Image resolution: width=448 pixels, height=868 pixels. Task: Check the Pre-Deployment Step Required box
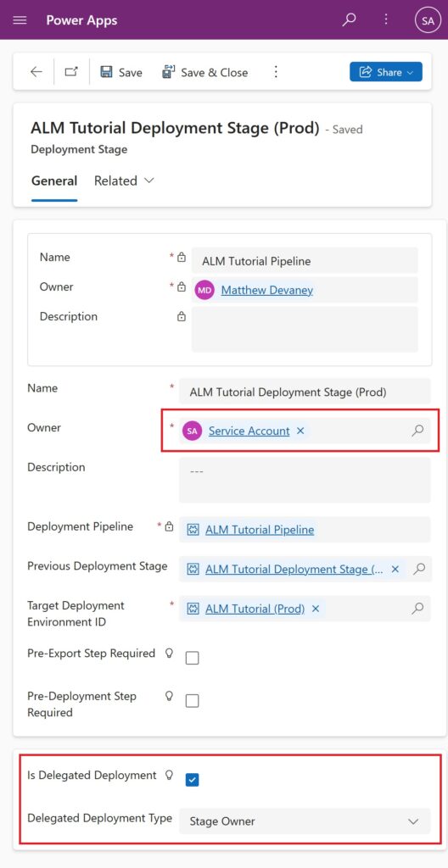pos(193,701)
